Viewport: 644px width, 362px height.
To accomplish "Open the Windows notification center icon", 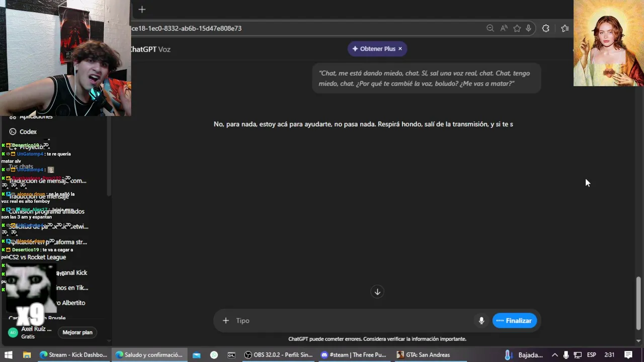I will point(628,354).
